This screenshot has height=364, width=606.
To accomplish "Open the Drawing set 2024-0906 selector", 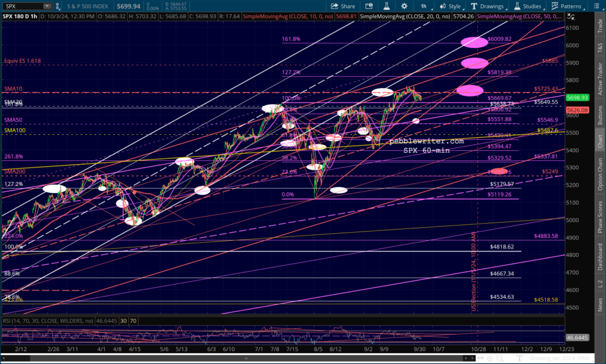I will (561, 358).
